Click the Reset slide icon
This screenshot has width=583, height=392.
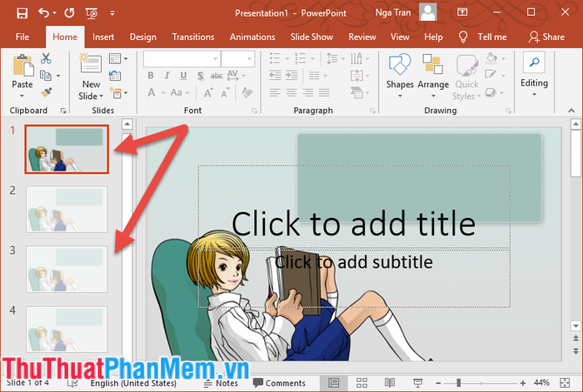pyautogui.click(x=115, y=76)
